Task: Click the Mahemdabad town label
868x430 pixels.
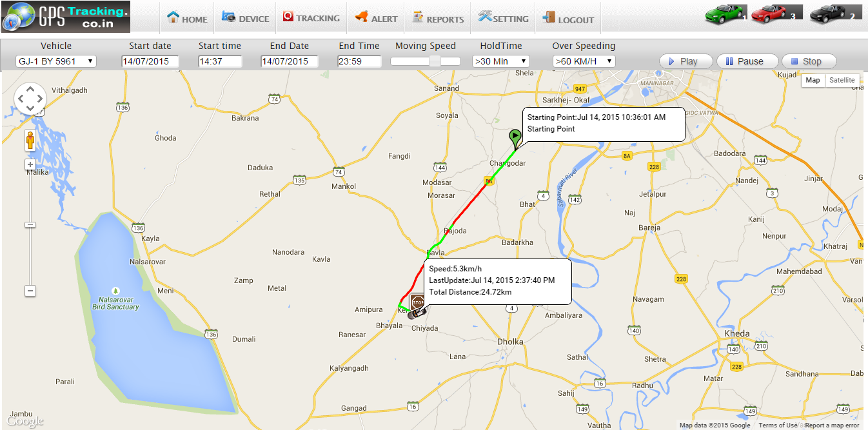Action: point(800,271)
